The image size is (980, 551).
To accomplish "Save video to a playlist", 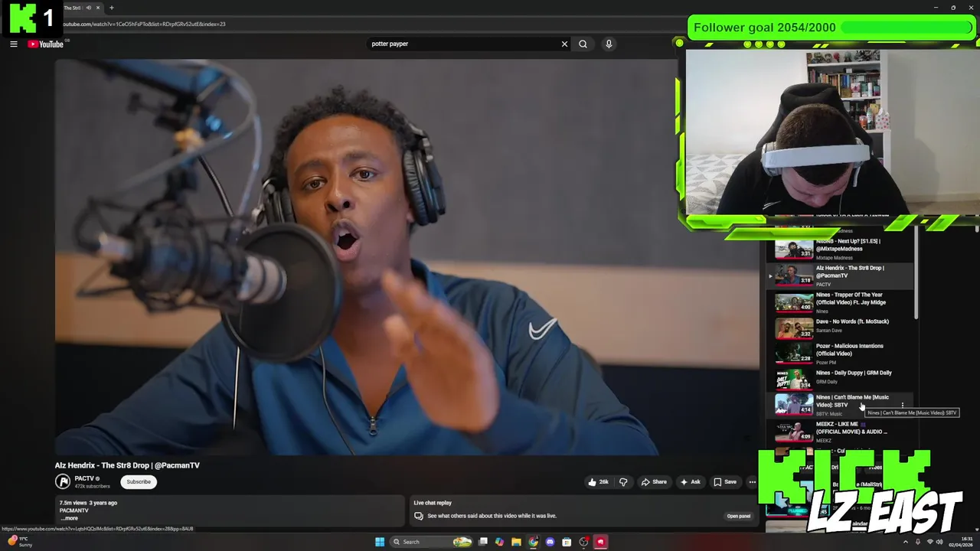I will point(724,482).
